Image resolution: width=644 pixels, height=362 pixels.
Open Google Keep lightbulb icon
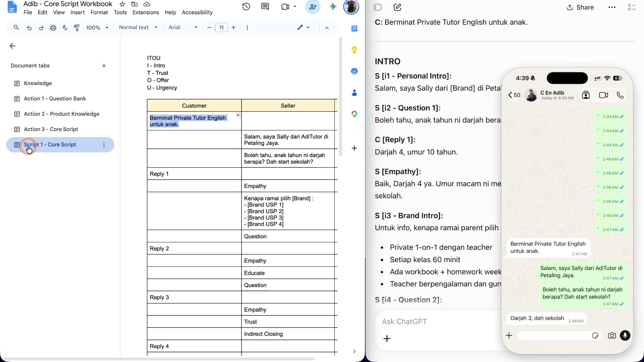(354, 50)
